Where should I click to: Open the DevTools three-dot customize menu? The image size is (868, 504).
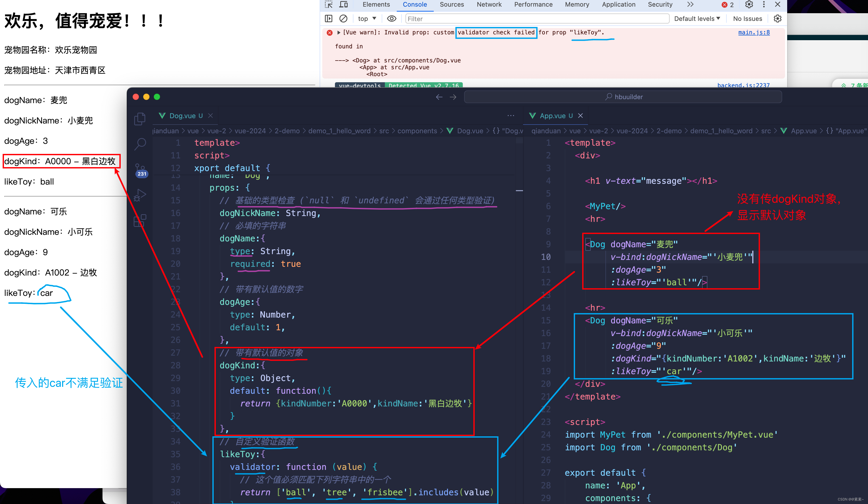[x=764, y=4]
